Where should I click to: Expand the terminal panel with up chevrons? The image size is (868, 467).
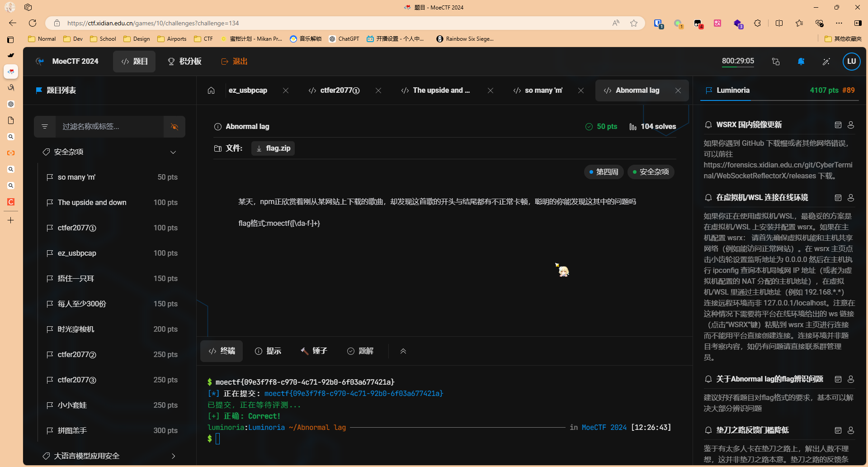pos(403,351)
